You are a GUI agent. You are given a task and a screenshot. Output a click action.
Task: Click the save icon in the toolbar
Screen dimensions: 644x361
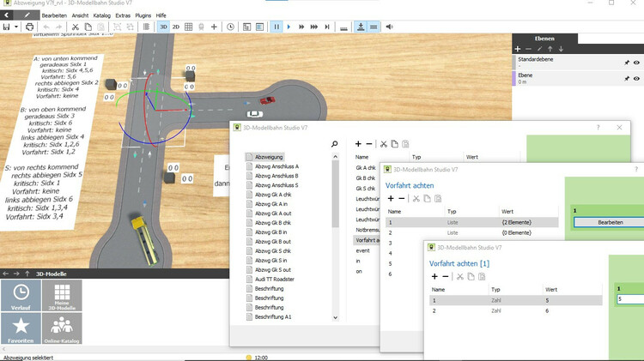pos(6,27)
